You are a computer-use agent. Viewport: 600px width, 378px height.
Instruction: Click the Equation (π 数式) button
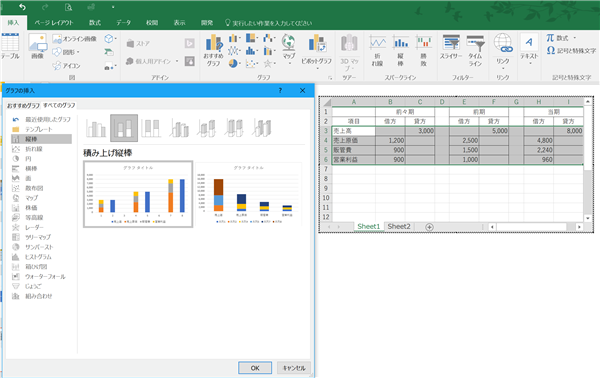click(561, 38)
